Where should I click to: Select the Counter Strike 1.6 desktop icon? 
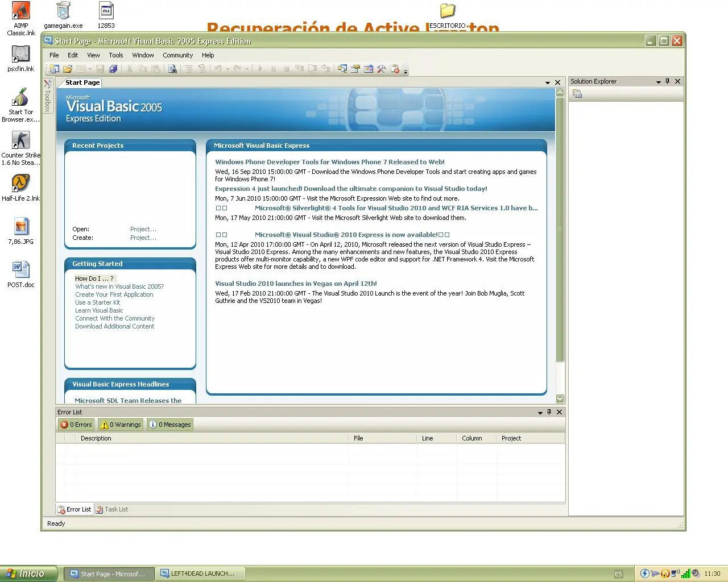pyautogui.click(x=21, y=148)
